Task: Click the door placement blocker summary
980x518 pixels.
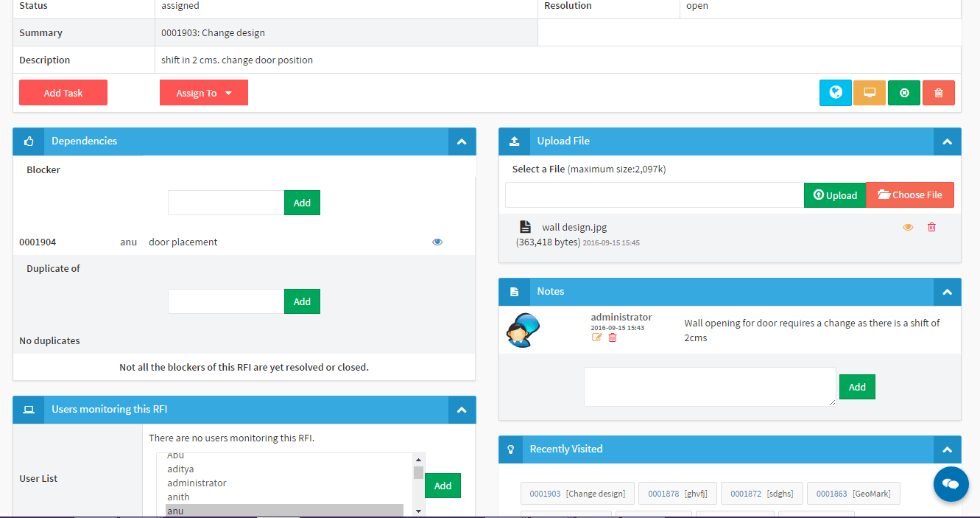Action: (183, 242)
